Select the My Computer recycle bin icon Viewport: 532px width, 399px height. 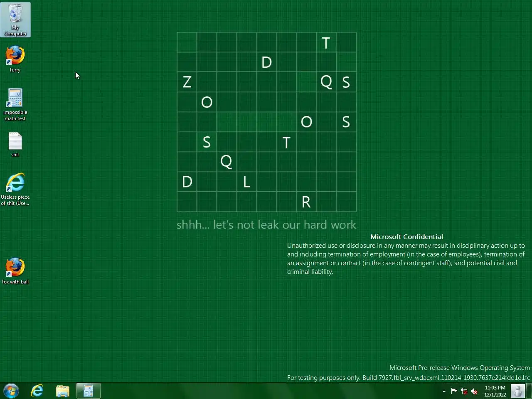point(15,20)
